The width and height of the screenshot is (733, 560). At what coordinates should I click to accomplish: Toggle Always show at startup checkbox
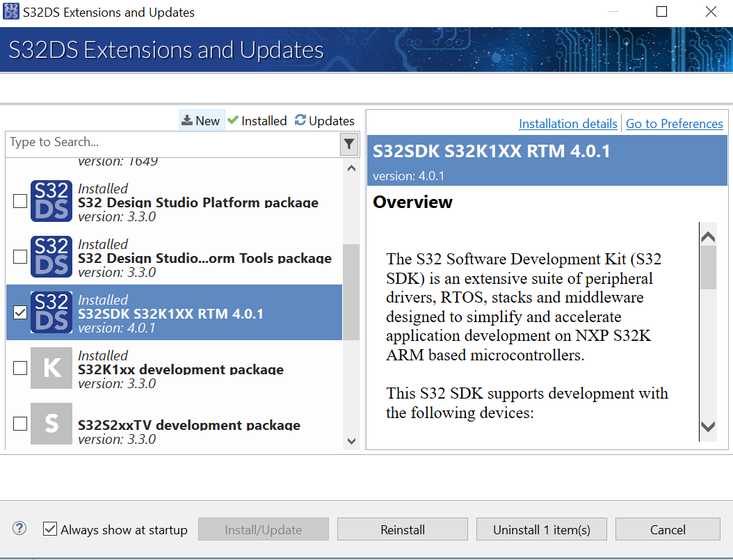pyautogui.click(x=50, y=529)
